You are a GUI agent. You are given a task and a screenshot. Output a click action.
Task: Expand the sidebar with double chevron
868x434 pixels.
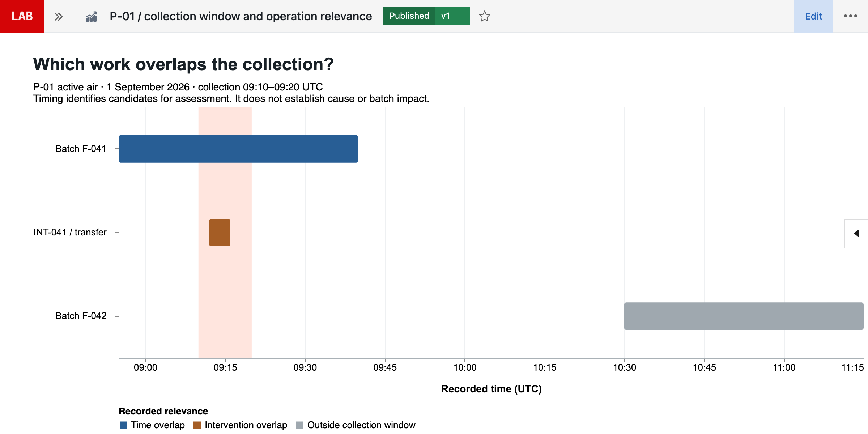coord(59,16)
